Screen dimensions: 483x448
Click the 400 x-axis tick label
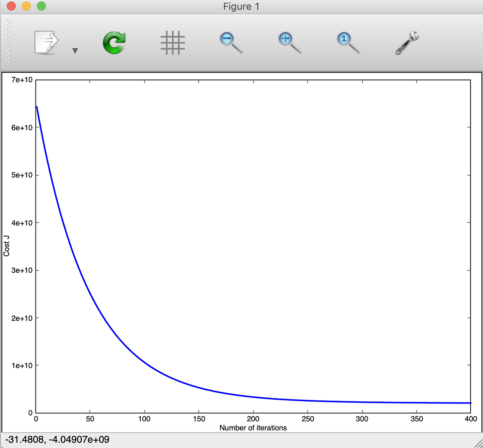click(x=471, y=419)
